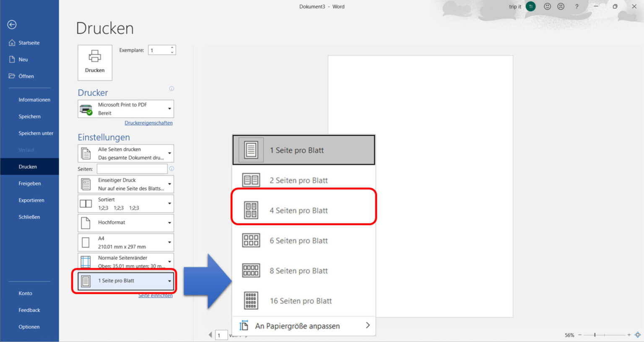The height and width of the screenshot is (342, 644).
Task: Click the An Papiergröße anpassen icon
Action: tap(244, 326)
